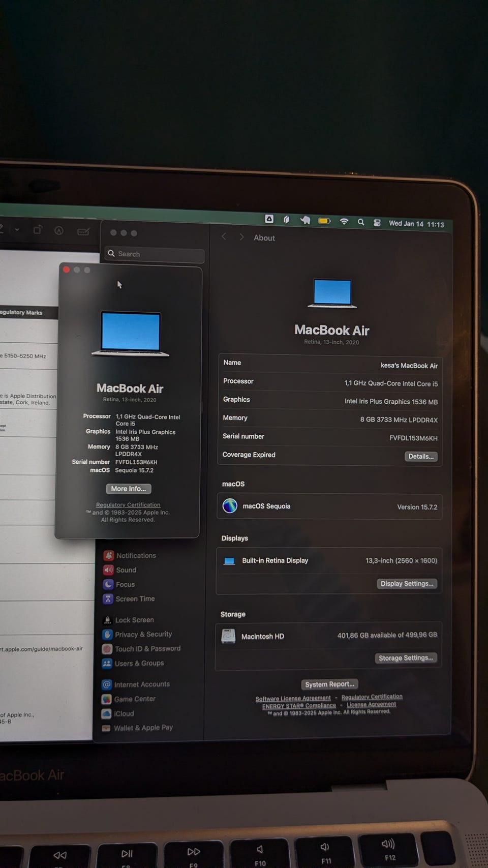The height and width of the screenshot is (868, 488).
Task: Open ENERGY STAR Compliance link
Action: click(x=299, y=706)
